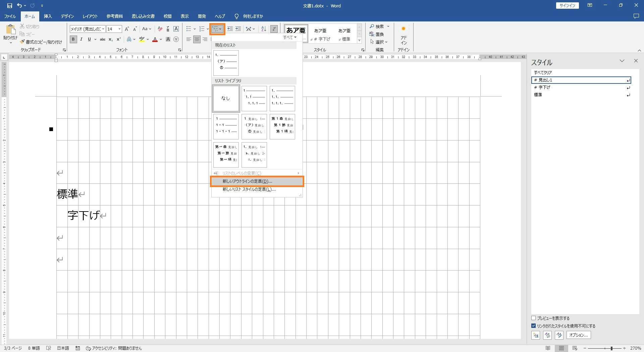Shrink font size with the smaller A icon

tap(135, 29)
